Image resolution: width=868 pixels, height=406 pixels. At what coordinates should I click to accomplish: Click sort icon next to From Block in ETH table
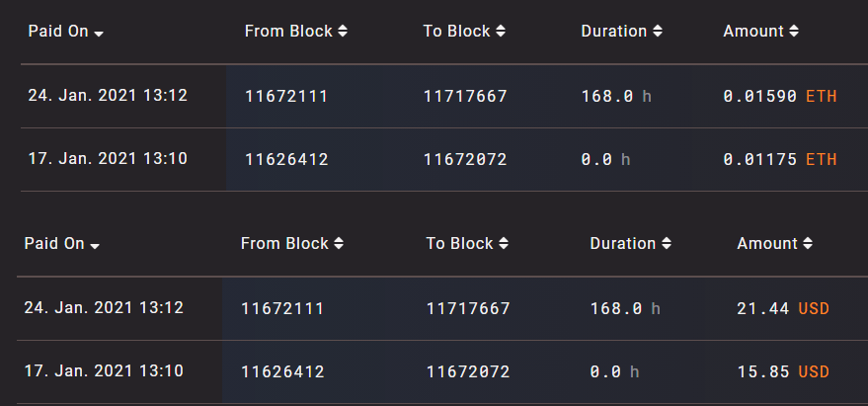click(x=343, y=32)
